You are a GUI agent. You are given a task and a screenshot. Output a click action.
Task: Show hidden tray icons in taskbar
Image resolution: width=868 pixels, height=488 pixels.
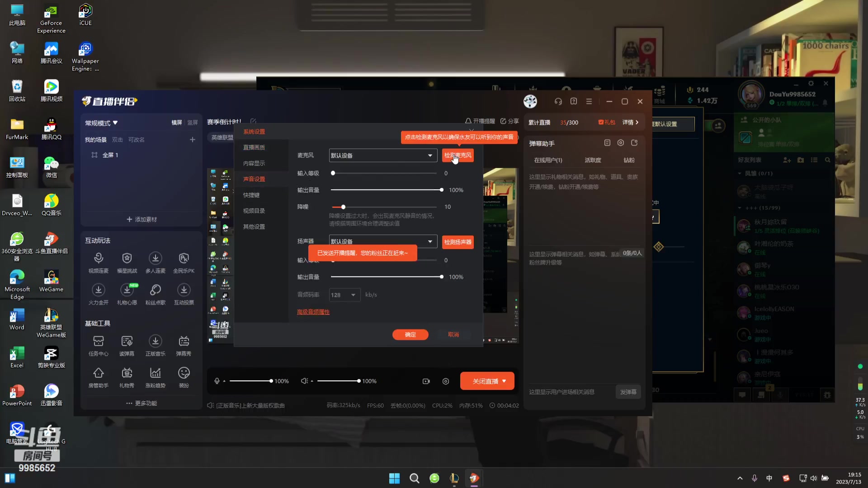[x=740, y=478]
